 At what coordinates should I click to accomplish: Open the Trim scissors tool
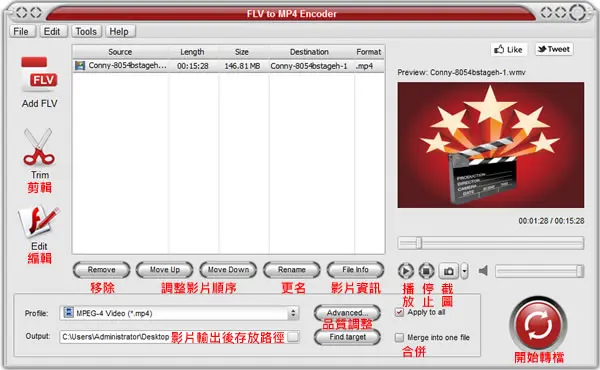coord(38,147)
